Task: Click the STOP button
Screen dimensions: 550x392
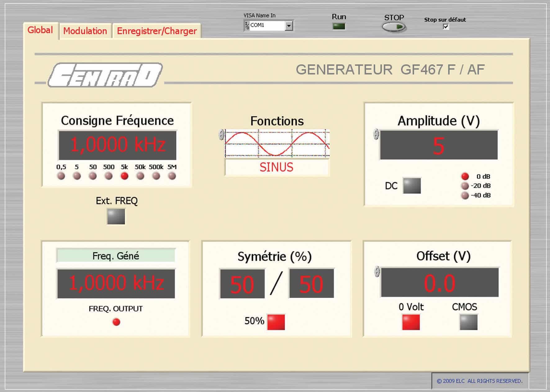Action: point(394,27)
